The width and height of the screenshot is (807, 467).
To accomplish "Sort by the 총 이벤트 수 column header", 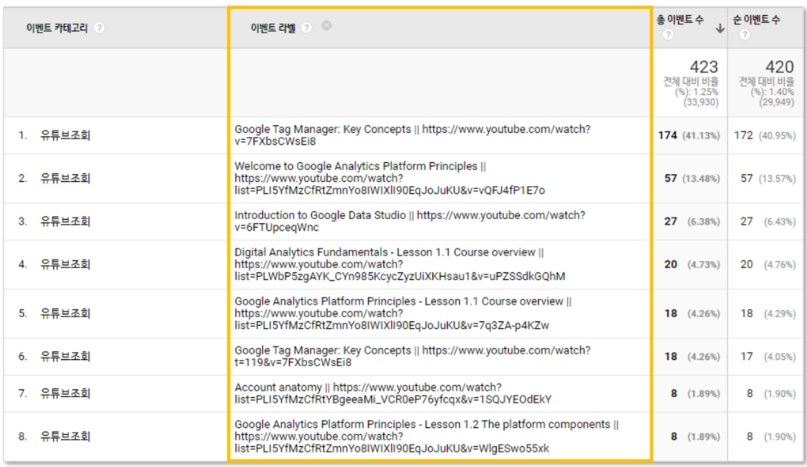I will (x=679, y=20).
